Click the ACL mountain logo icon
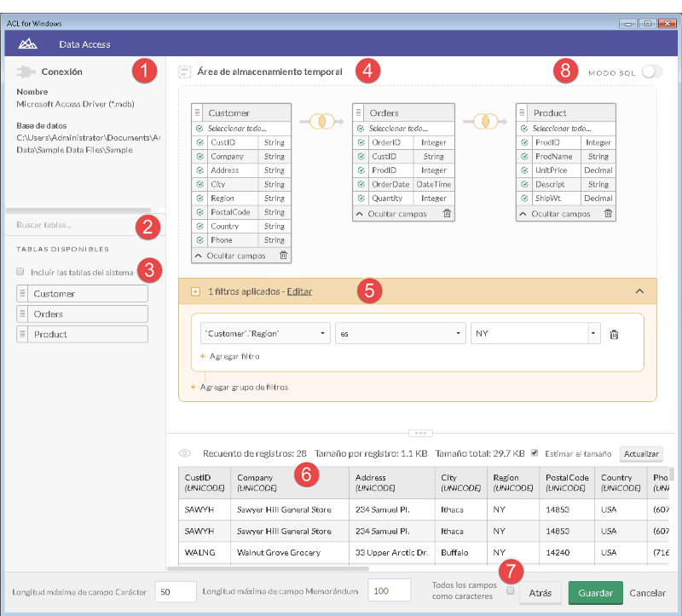 click(28, 43)
